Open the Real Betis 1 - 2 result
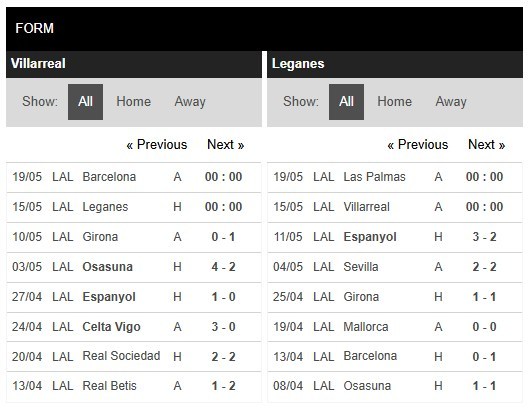529x418 pixels. pos(134,386)
